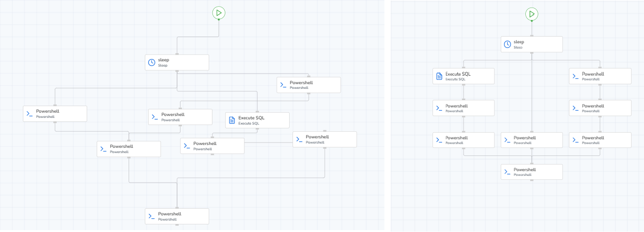The width and height of the screenshot is (644, 232).
Task: Click the green start icon in left workflow
Action: click(219, 13)
